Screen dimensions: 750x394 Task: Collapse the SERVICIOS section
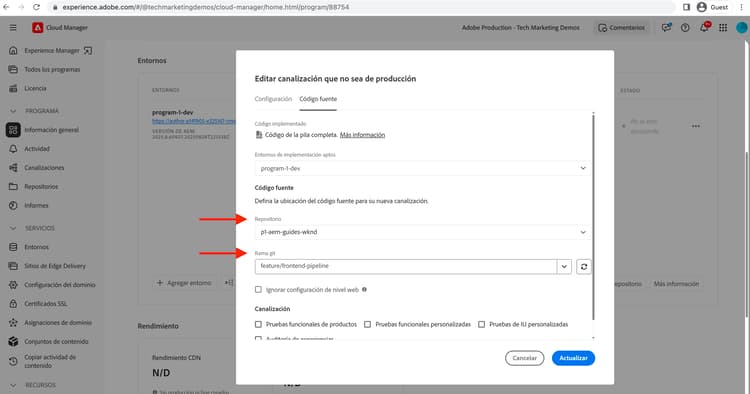pos(13,228)
